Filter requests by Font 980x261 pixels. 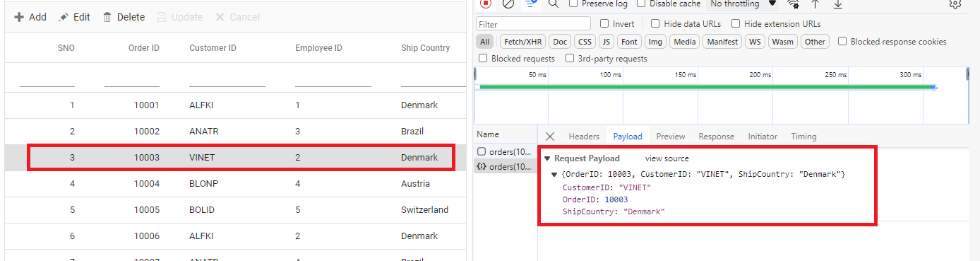pyautogui.click(x=630, y=42)
